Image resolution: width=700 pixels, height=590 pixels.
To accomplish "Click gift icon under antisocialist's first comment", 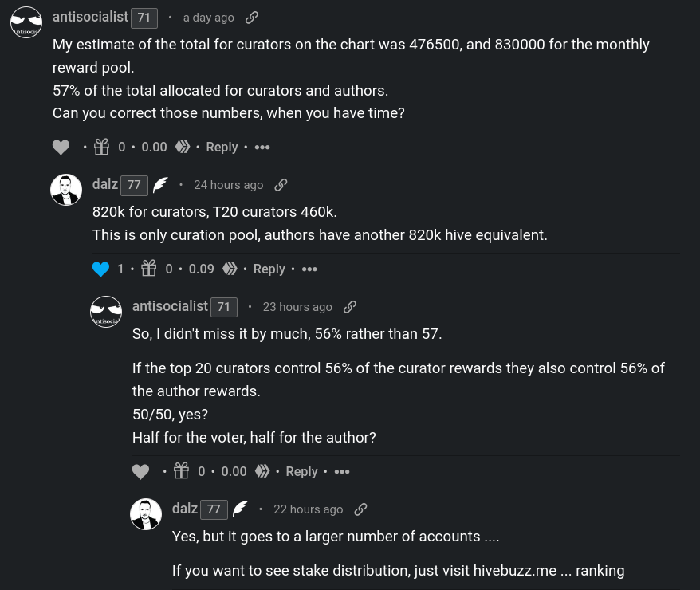I will 101,147.
